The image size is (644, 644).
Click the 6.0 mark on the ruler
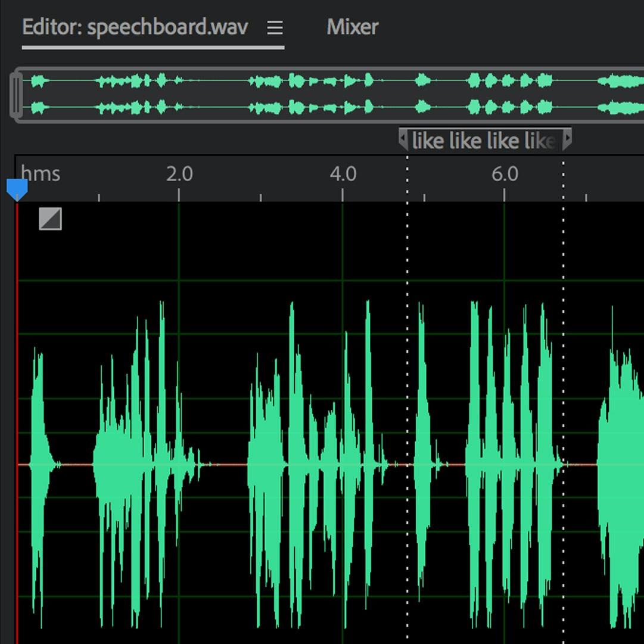(505, 175)
